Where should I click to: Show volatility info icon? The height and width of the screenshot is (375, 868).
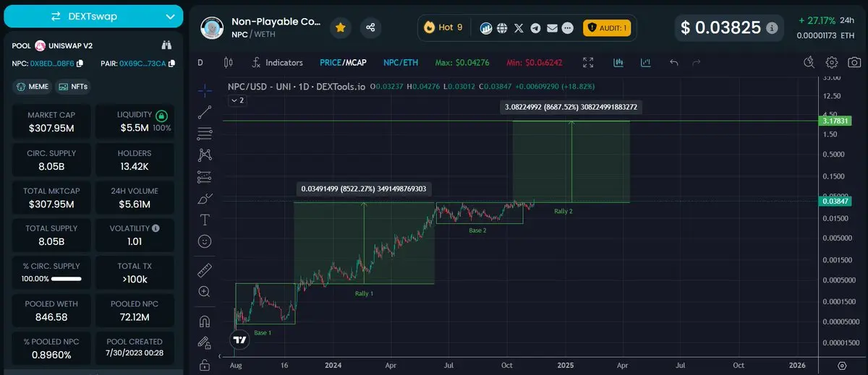[x=156, y=228]
